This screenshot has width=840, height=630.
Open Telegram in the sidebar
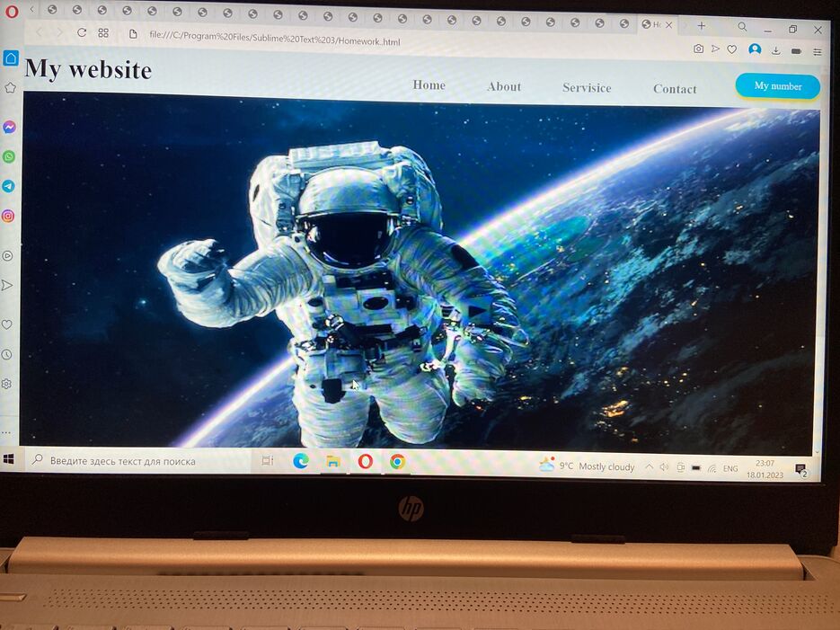8,186
